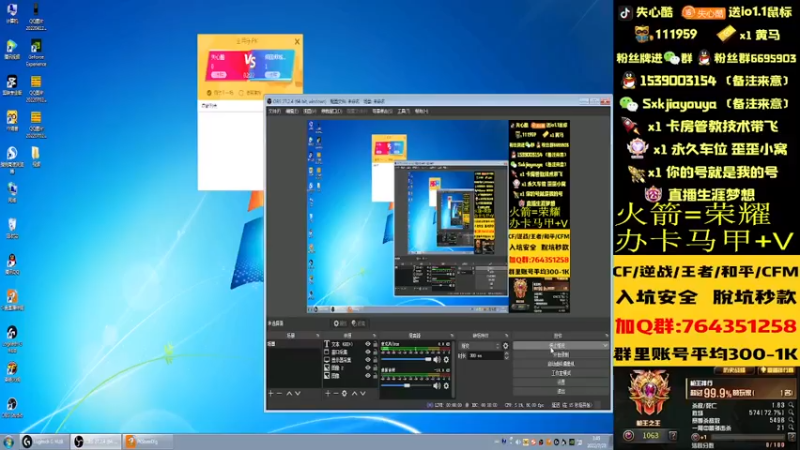This screenshot has width=800, height=450.
Task: Adjust the 桌面音频 volume slider
Action: pyautogui.click(x=407, y=386)
